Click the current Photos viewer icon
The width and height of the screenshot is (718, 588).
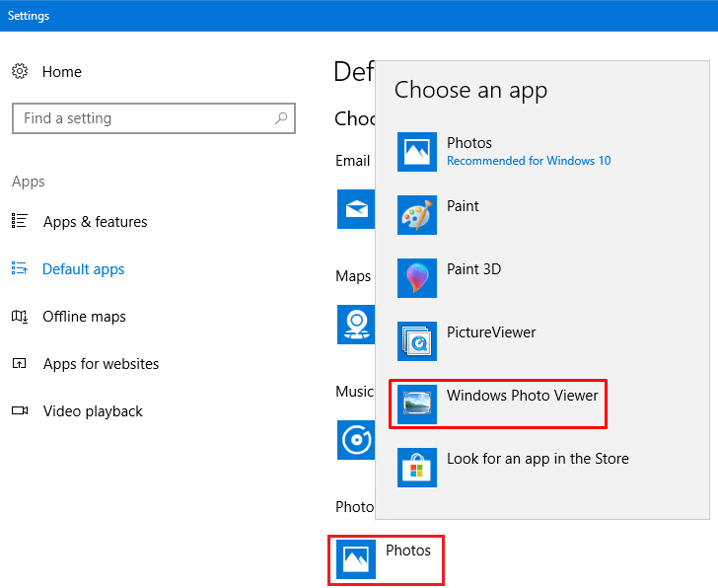pyautogui.click(x=356, y=559)
